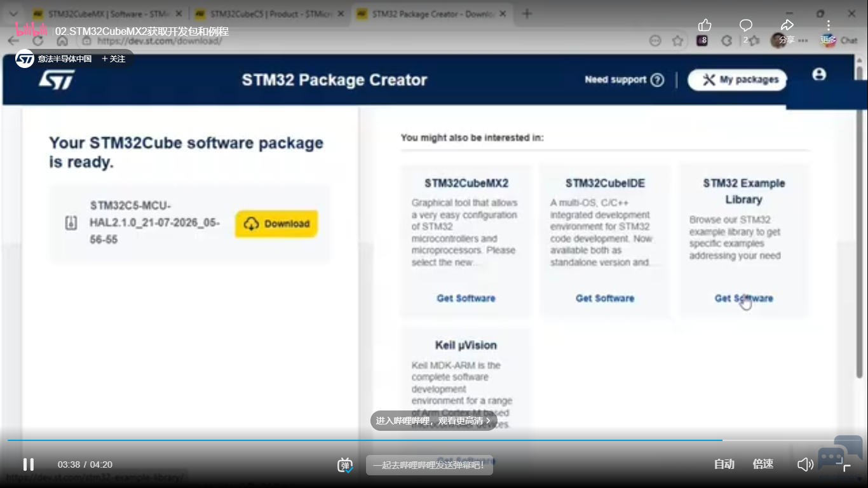Click the Keil µVision card title
This screenshot has width=868, height=488.
click(x=466, y=345)
